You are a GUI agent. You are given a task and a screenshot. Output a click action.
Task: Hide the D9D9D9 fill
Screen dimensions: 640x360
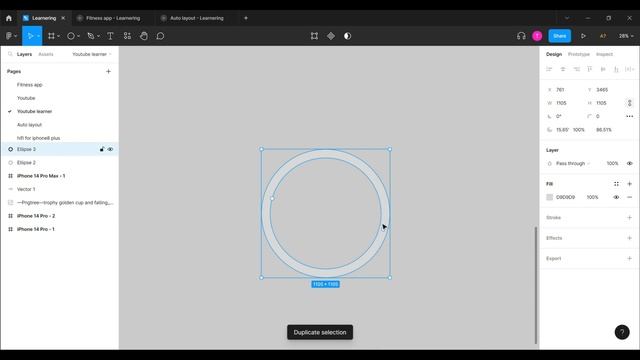pyautogui.click(x=616, y=197)
